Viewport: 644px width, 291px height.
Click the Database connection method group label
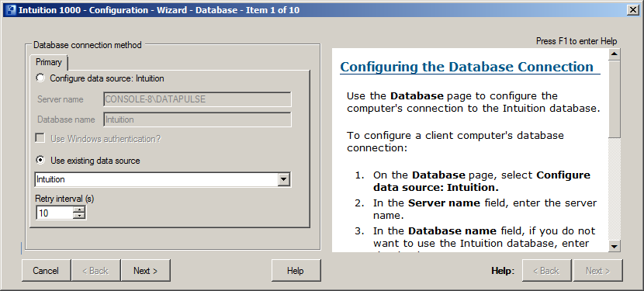point(88,45)
